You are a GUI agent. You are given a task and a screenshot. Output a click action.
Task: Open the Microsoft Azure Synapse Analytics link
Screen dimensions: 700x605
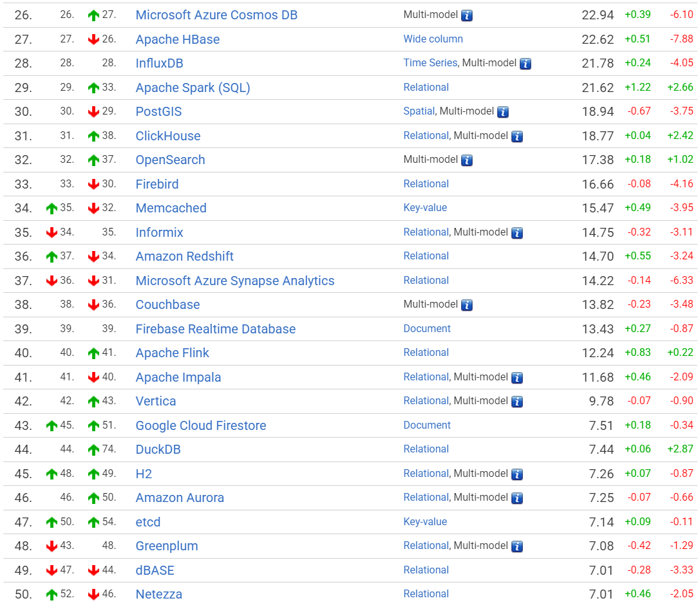(x=235, y=281)
